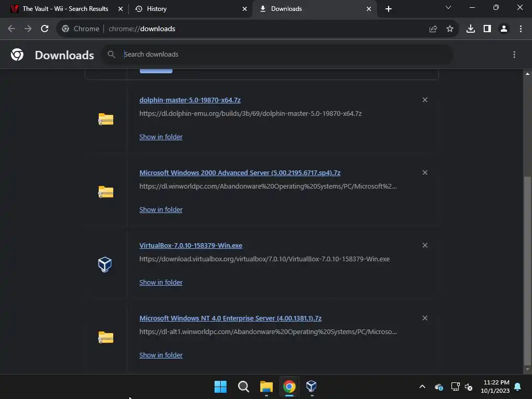Viewport: 532px width, 399px height.
Task: Open the notification bell
Action: (x=517, y=387)
